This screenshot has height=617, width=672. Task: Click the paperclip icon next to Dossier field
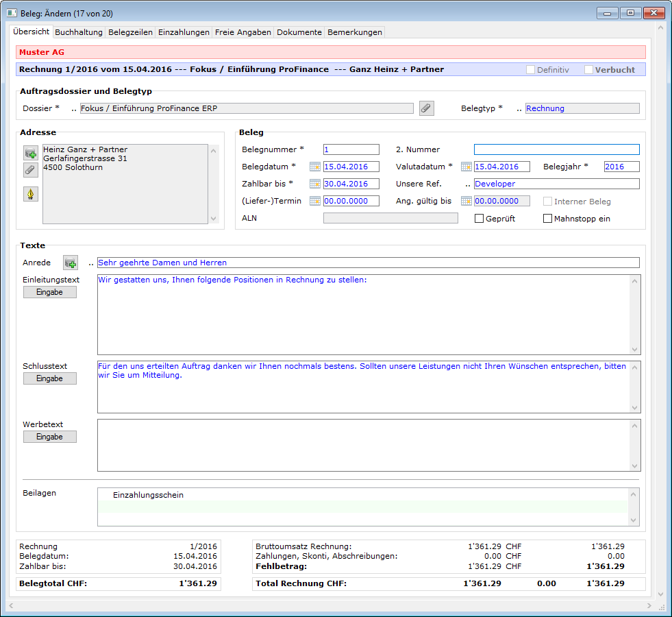(427, 108)
